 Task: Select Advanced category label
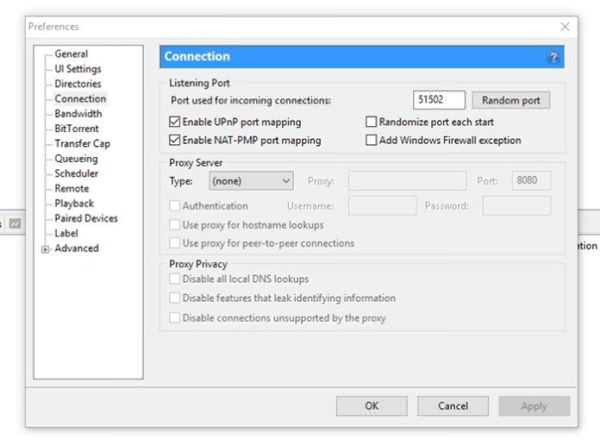[77, 248]
